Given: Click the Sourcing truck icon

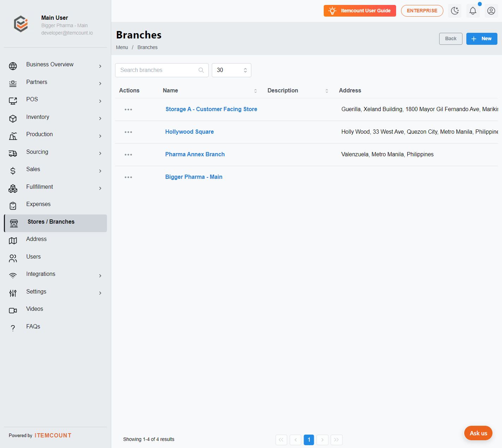Looking at the screenshot, I should (x=13, y=153).
